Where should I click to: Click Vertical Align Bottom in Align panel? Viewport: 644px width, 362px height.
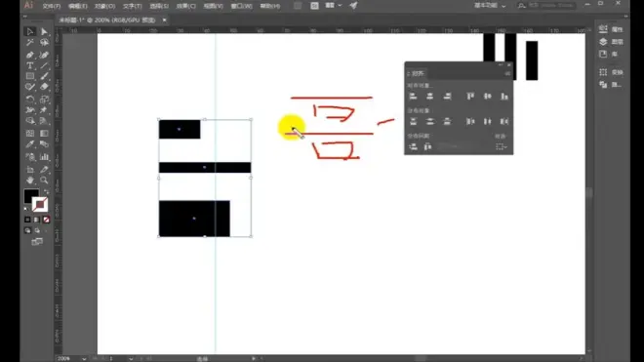pos(503,97)
